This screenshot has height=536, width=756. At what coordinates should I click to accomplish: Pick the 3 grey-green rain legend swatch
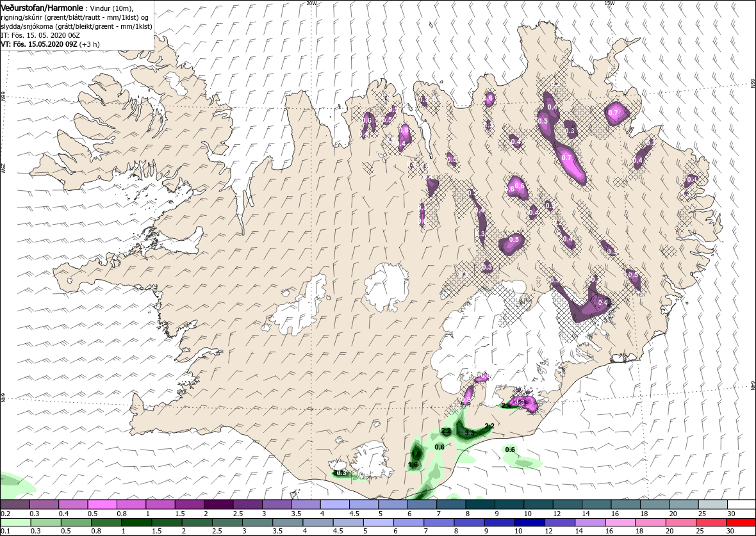point(256,523)
